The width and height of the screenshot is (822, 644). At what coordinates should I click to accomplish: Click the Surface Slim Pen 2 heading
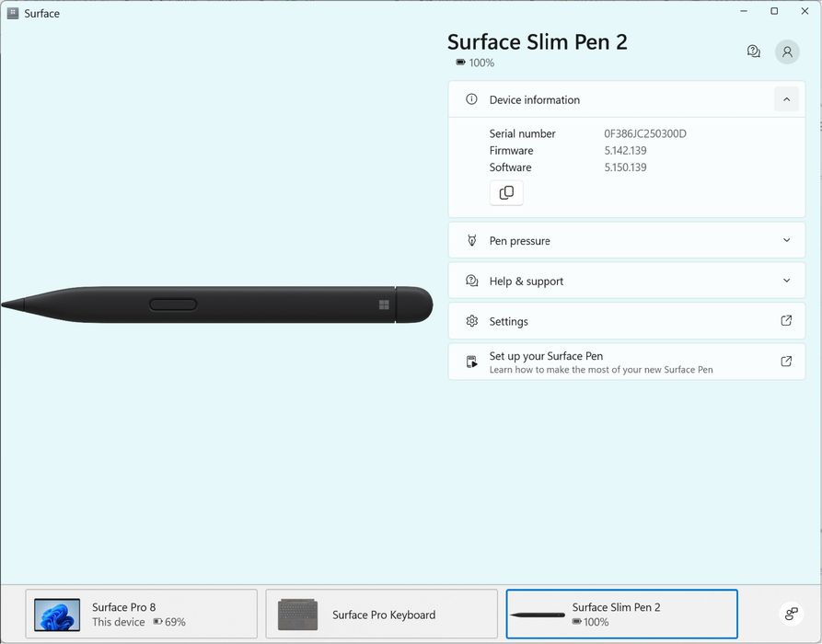(x=537, y=42)
